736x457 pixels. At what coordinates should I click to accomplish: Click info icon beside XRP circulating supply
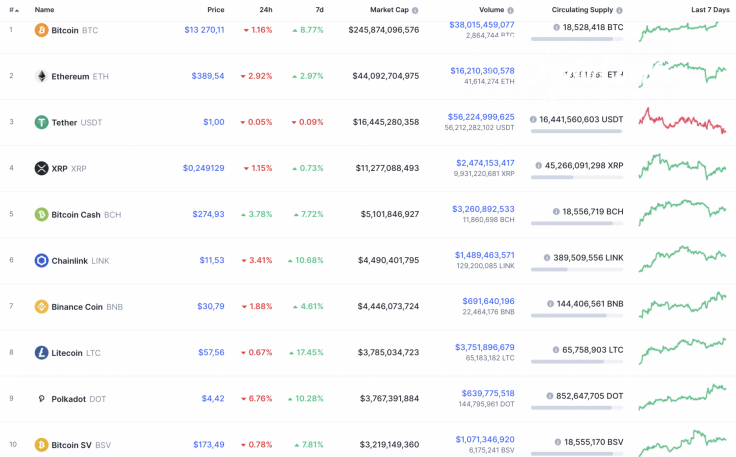538,165
